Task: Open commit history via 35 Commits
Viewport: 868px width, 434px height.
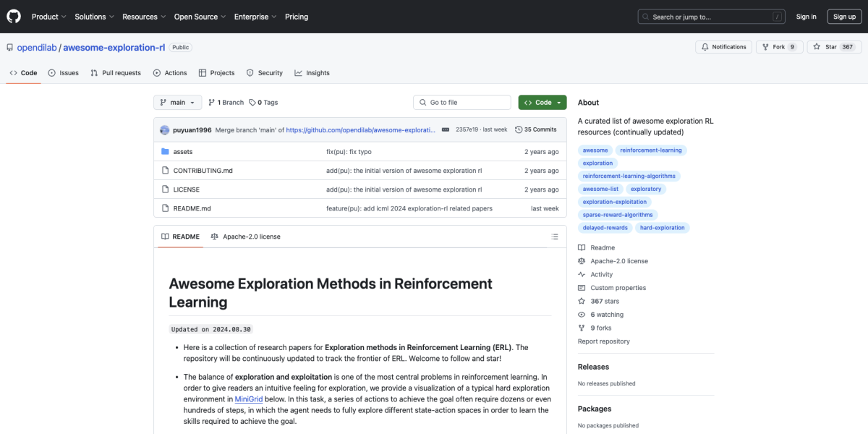Action: tap(535, 129)
